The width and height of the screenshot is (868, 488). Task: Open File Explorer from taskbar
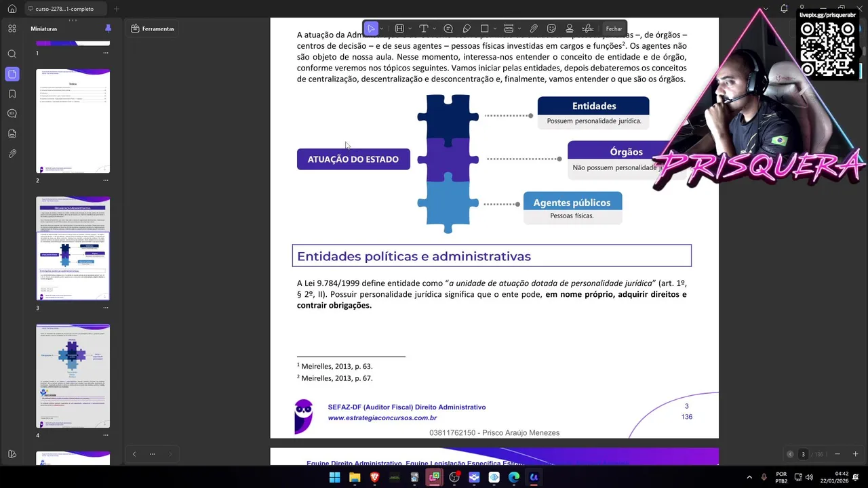(355, 477)
